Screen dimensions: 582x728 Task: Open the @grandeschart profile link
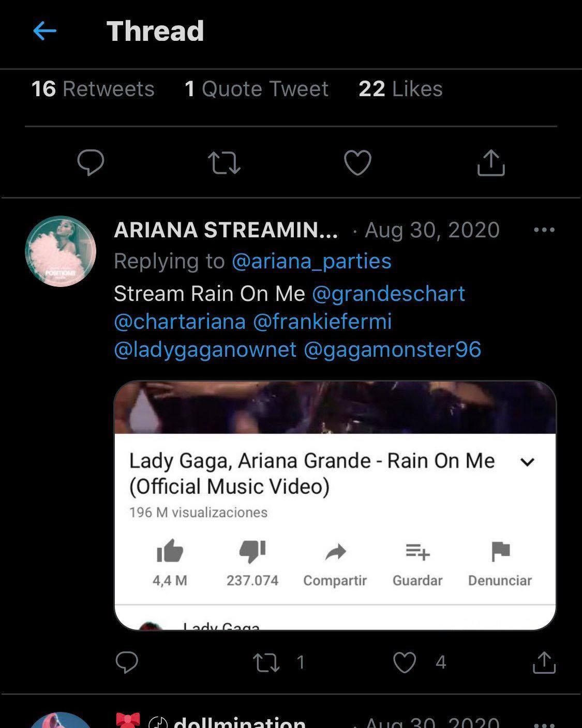[389, 294]
